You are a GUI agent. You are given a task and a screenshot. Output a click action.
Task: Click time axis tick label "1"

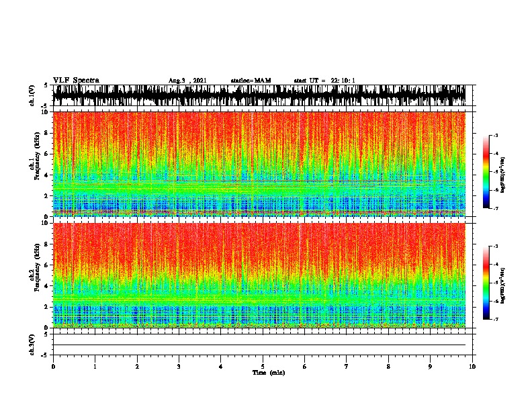point(95,367)
